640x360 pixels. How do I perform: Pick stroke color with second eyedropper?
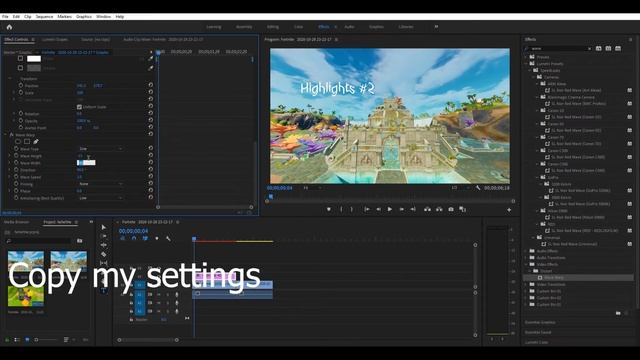151,68
